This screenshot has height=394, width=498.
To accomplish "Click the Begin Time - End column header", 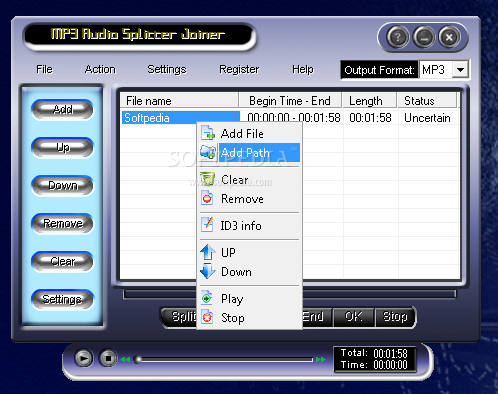I will point(290,101).
